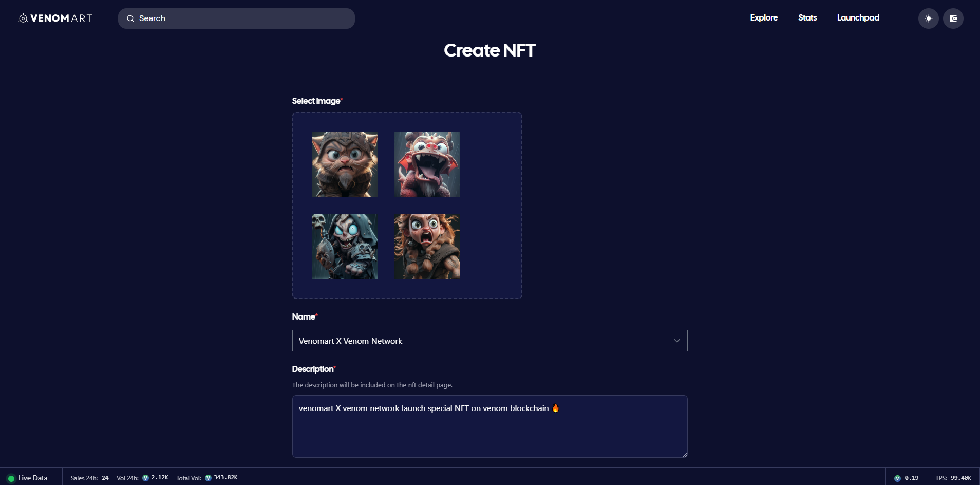Open the wallet icon button

click(x=953, y=18)
